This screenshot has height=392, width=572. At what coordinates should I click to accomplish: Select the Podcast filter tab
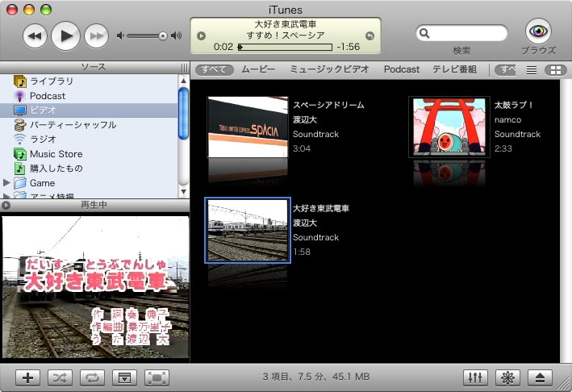(x=402, y=69)
